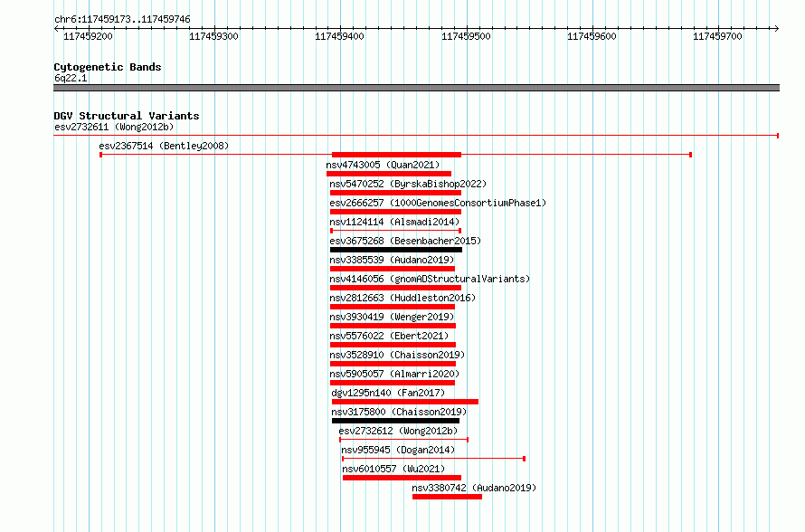The height and width of the screenshot is (532, 805).
Task: Select the thin red line under esv2732612
Action: tap(403, 440)
